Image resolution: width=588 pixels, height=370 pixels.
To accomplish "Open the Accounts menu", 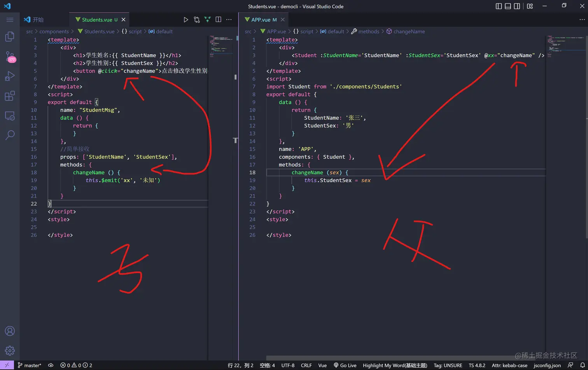I will (x=10, y=331).
